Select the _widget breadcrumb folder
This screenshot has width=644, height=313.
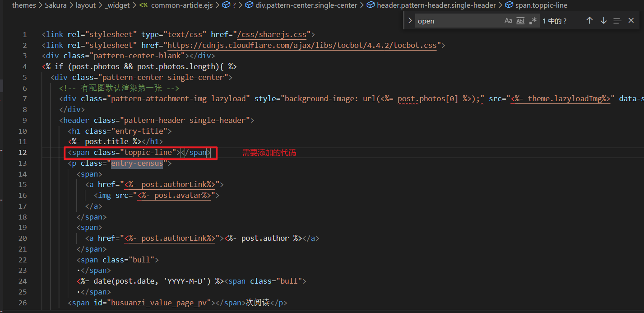pos(117,5)
